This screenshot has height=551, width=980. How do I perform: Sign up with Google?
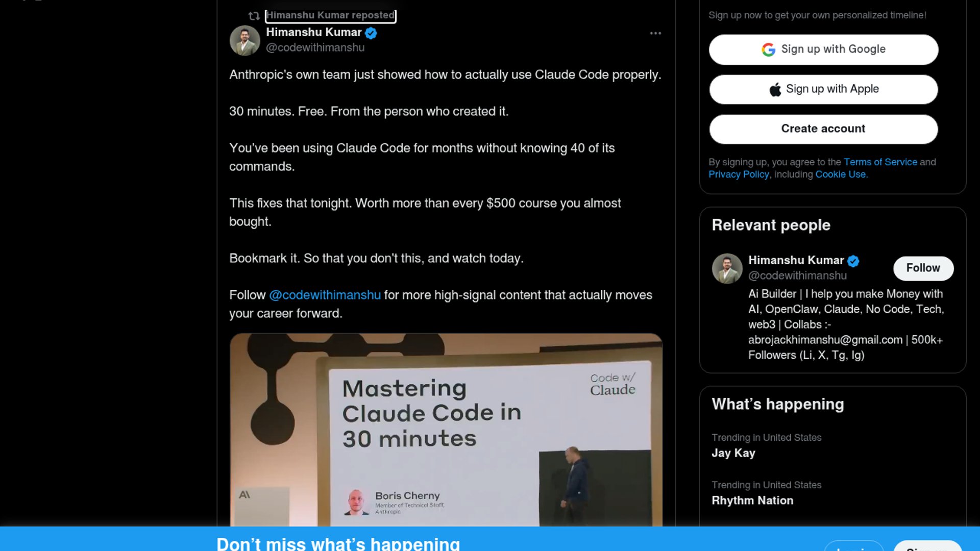823,49
